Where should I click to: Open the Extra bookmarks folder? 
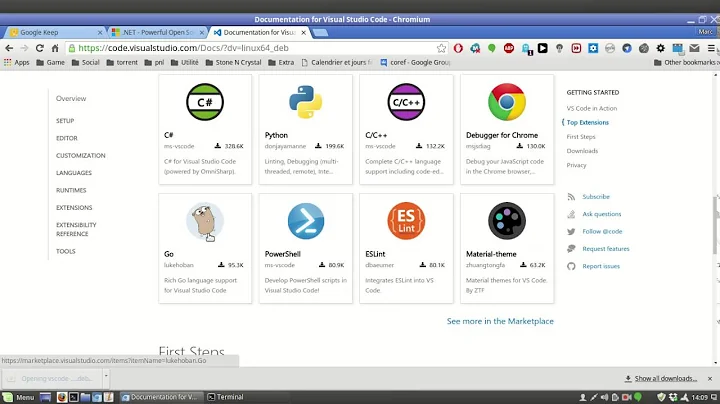(281, 62)
